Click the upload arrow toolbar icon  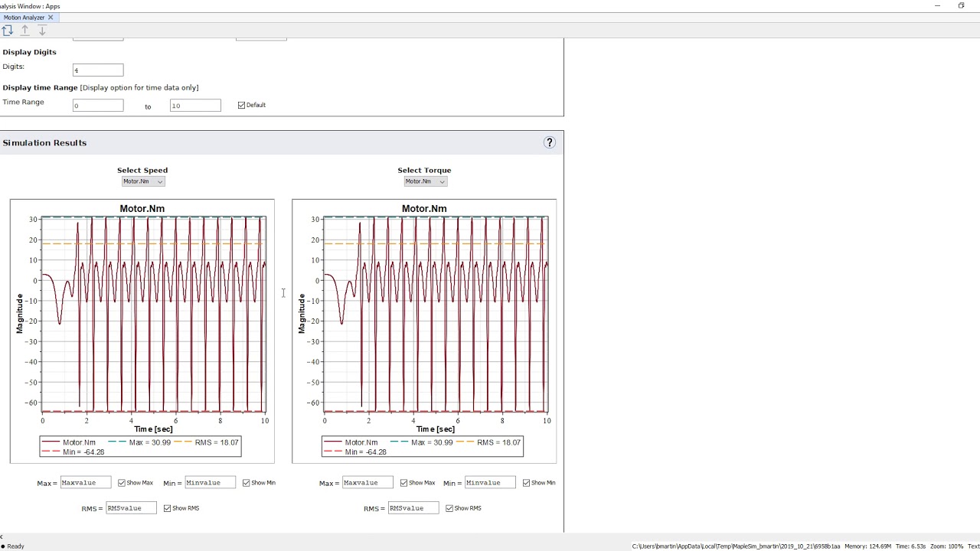(x=24, y=31)
